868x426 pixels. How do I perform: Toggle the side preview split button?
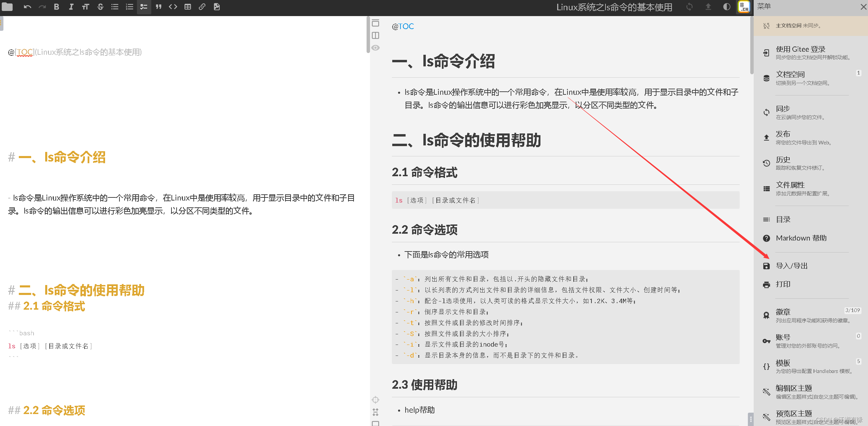coord(375,35)
